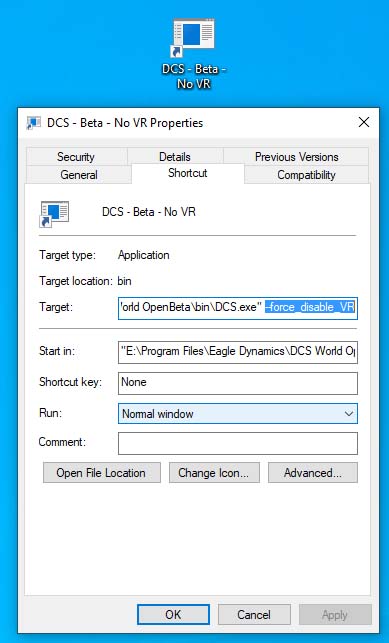Viewport: 389px width, 643px height.
Task: Focus the Shortcut key field showing None
Action: tap(238, 383)
